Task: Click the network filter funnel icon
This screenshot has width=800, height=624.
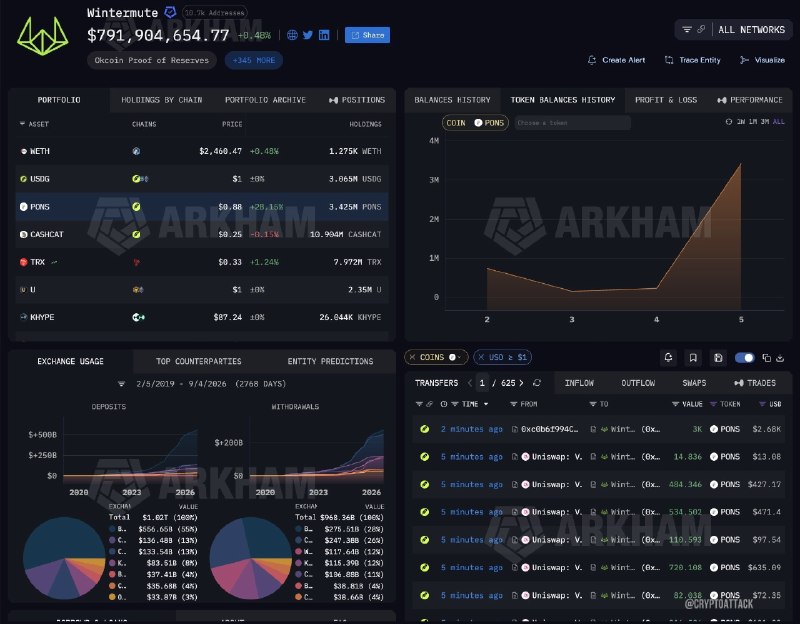Action: tap(687, 30)
